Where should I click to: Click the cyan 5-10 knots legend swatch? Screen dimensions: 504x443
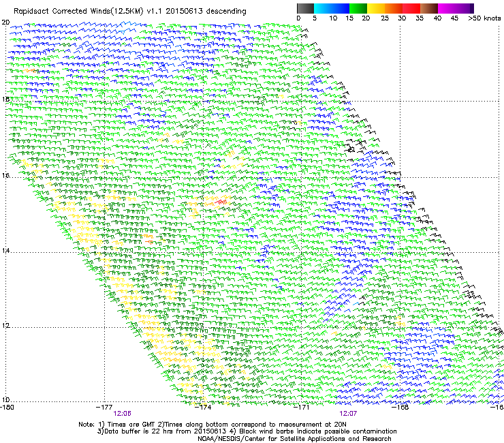(x=323, y=8)
